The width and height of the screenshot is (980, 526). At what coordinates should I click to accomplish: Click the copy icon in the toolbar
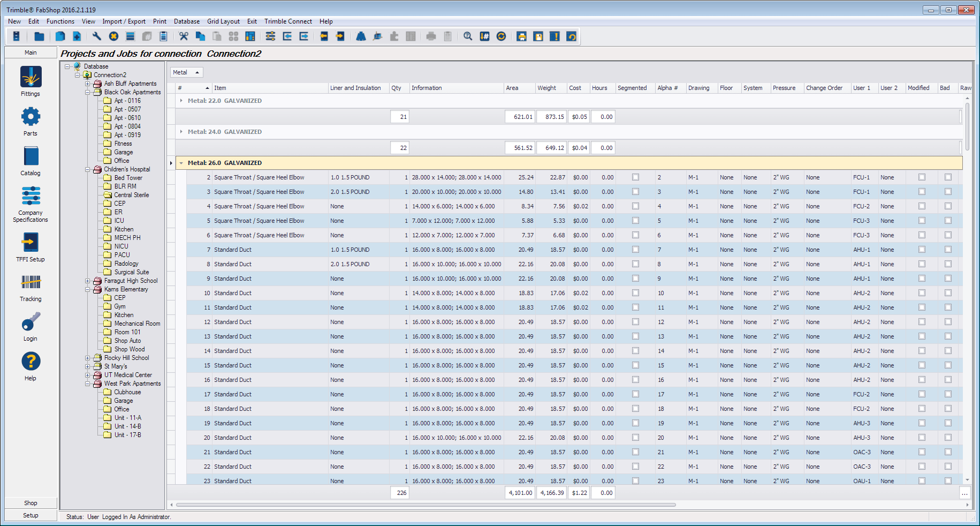[200, 36]
